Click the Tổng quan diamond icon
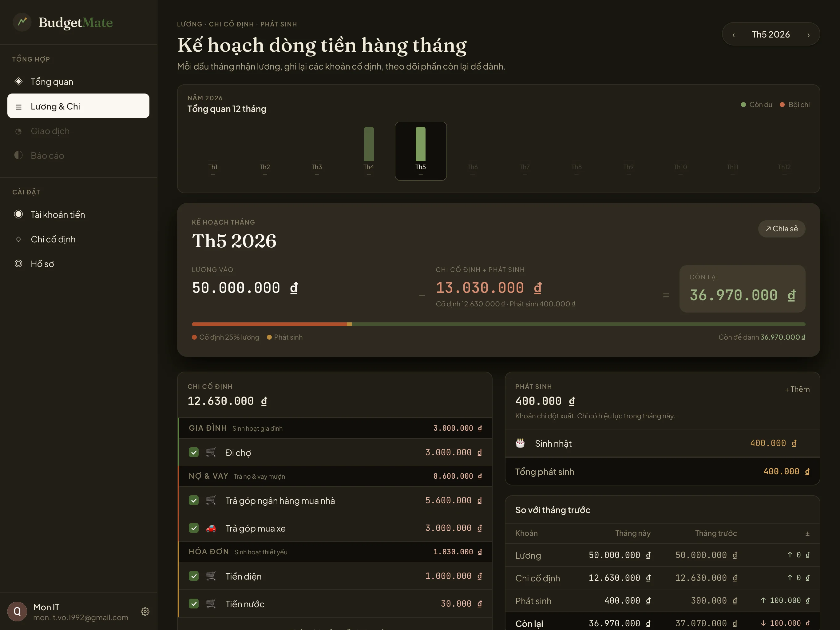 click(x=18, y=81)
